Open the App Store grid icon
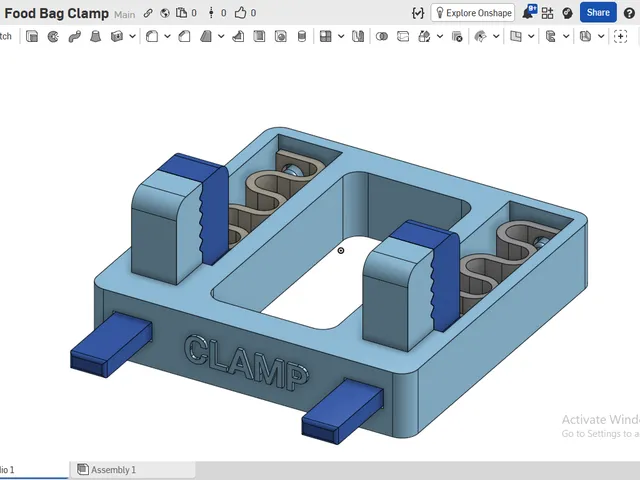 coord(547,13)
